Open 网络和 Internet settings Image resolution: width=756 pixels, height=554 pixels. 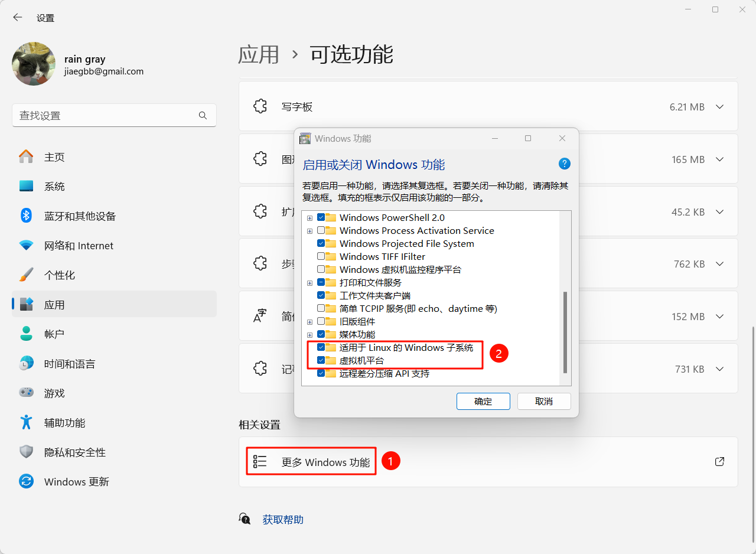(x=26, y=245)
